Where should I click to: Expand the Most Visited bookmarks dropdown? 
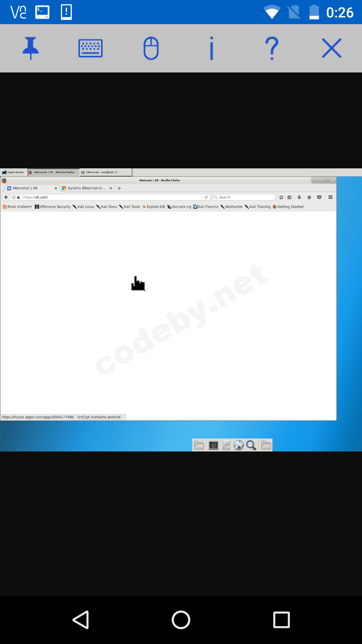17,207
